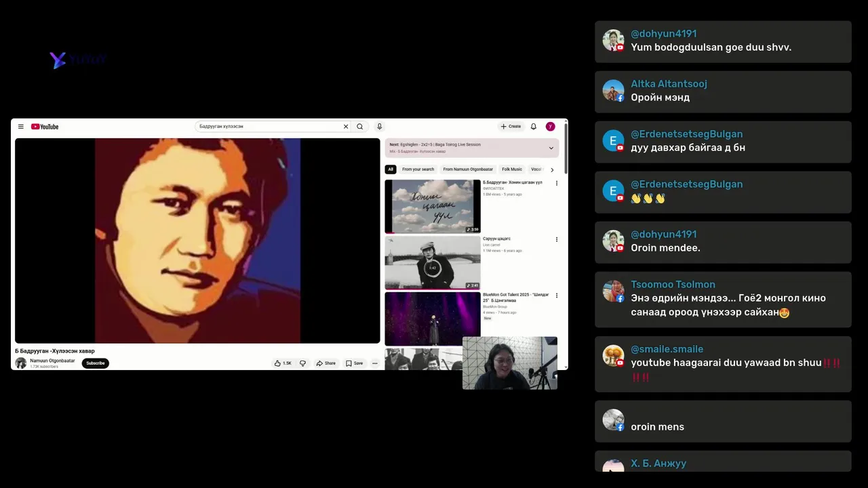Like the video showing 1.5K likes
The image size is (868, 488).
tap(283, 363)
